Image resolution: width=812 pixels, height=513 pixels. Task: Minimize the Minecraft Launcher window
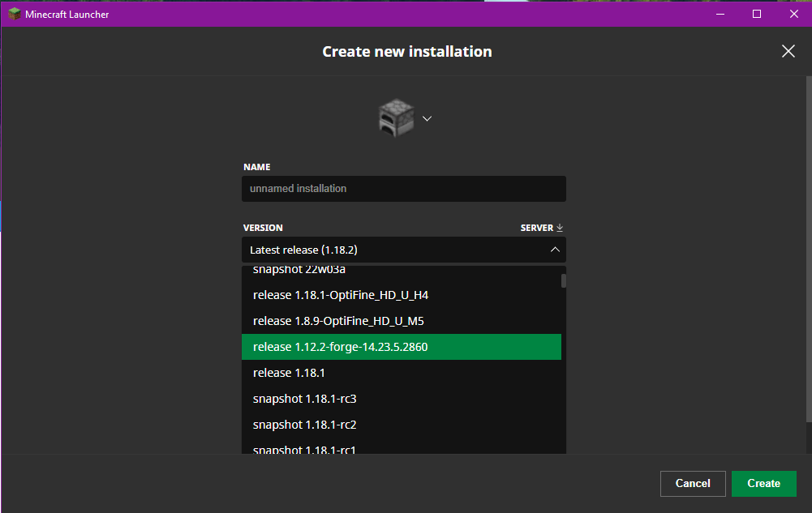(x=720, y=14)
